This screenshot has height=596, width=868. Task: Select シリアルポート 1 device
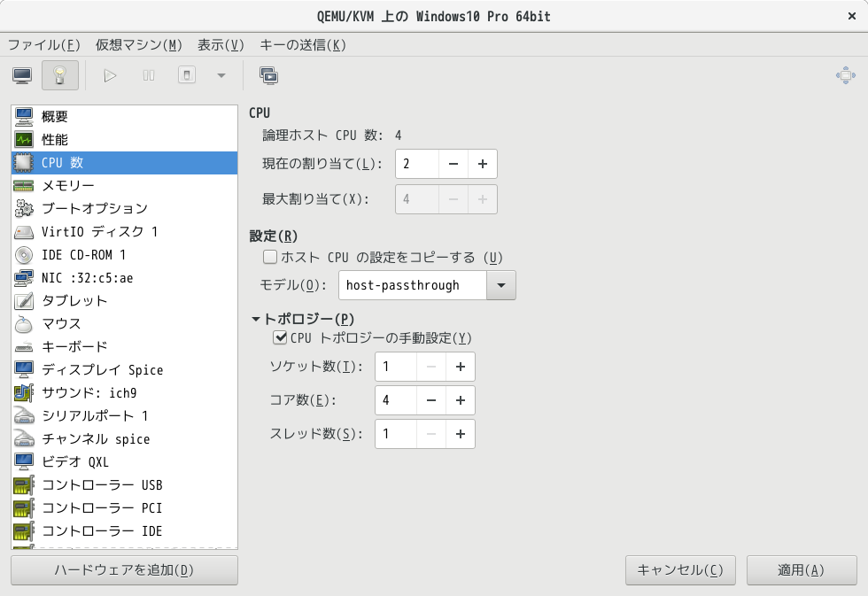click(125, 415)
